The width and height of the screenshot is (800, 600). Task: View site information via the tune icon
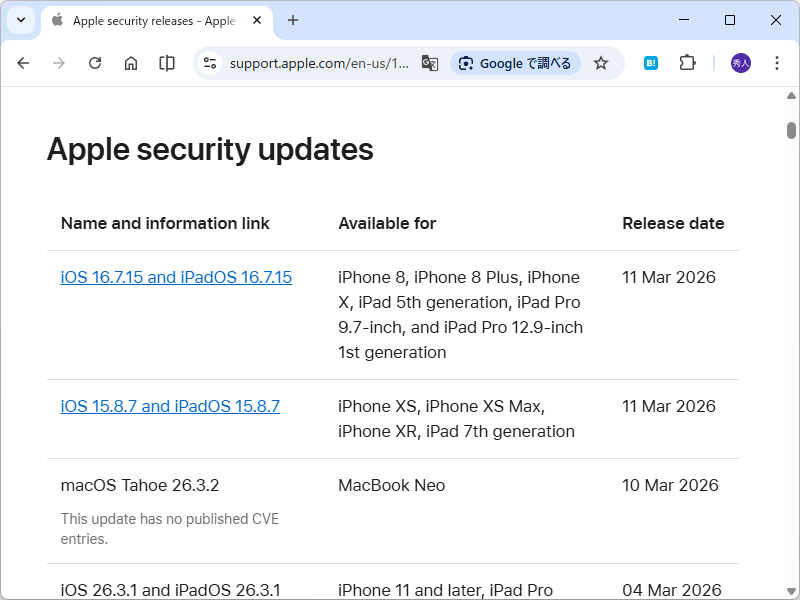click(x=209, y=62)
